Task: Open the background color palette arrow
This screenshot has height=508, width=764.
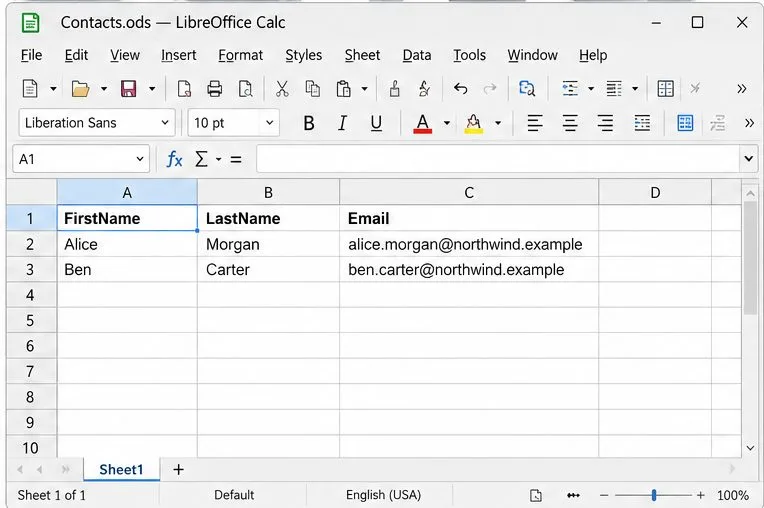Action: click(x=498, y=123)
